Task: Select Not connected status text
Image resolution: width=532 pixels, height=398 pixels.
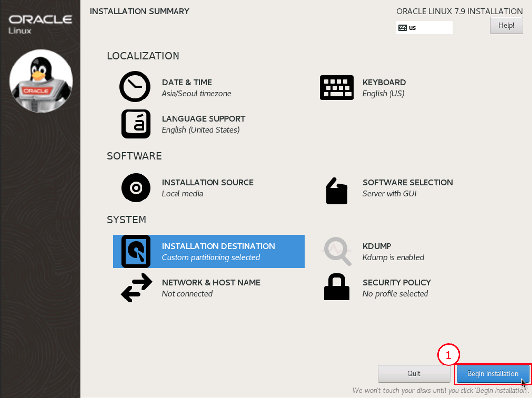Action: point(187,293)
